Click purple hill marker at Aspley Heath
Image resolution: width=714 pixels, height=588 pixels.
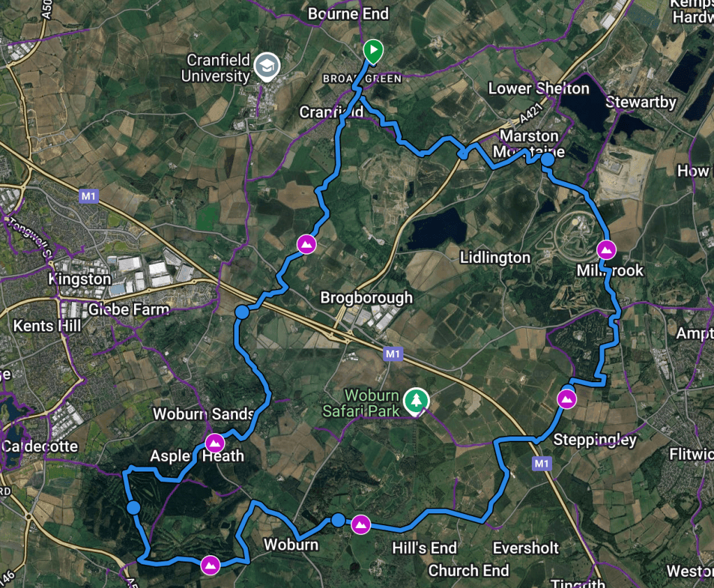click(x=214, y=444)
